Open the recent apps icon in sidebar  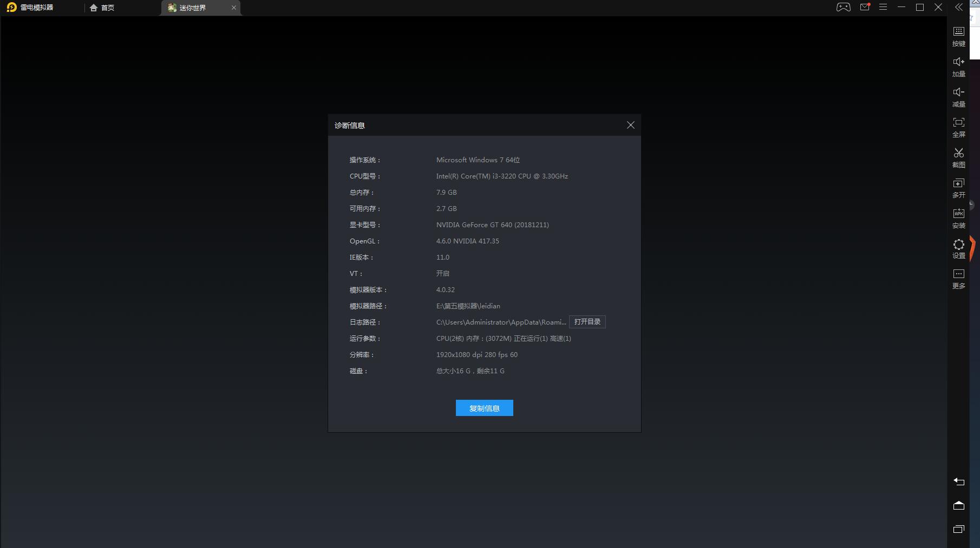958,529
